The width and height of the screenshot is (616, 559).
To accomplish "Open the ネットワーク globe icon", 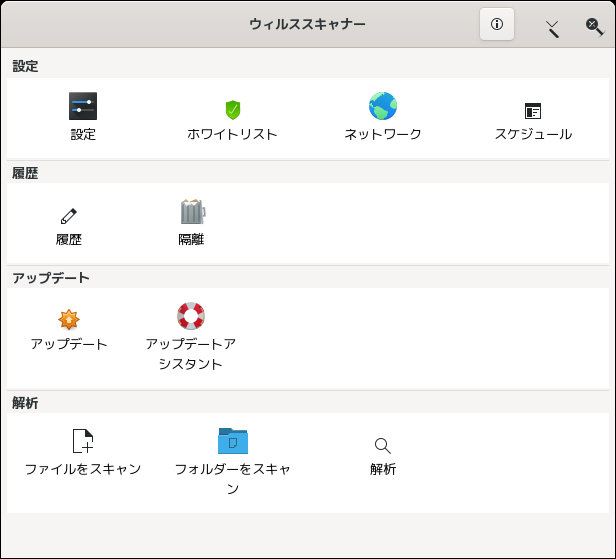I will coord(383,106).
